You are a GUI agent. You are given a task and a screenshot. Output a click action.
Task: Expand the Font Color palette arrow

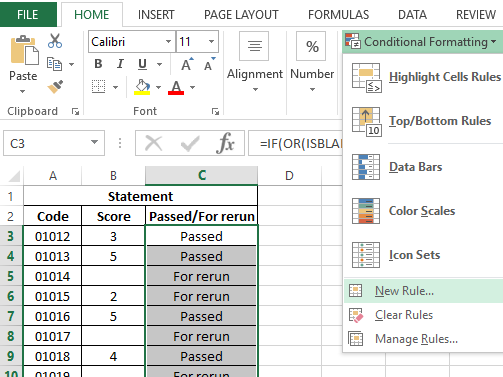pyautogui.click(x=192, y=87)
